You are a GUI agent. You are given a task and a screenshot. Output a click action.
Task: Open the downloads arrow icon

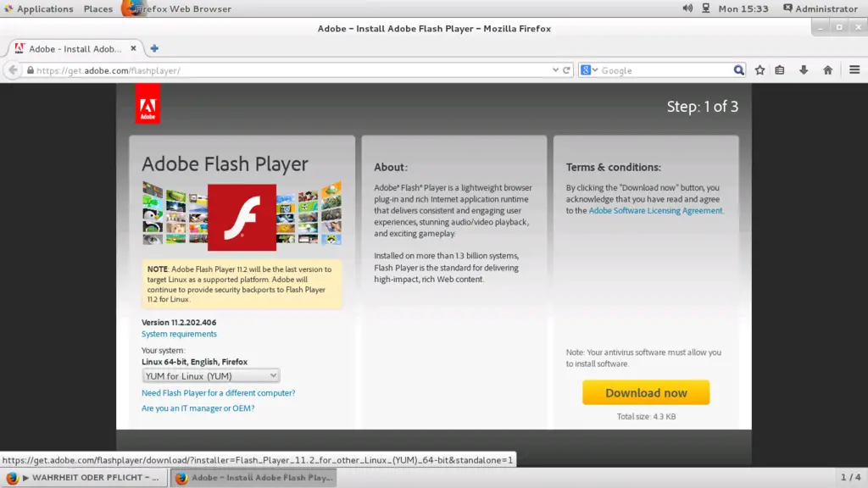coord(804,70)
